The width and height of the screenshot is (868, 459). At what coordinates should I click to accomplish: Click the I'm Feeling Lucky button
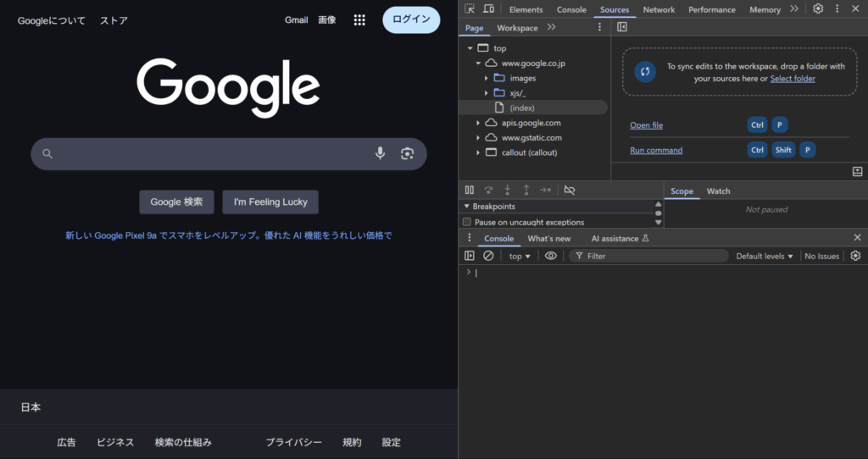[x=270, y=202]
